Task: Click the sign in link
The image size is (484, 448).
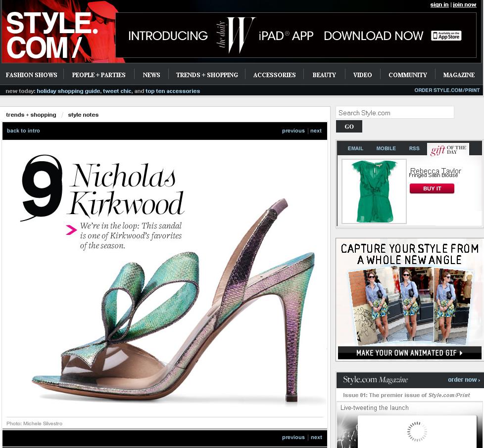Action: [x=439, y=4]
